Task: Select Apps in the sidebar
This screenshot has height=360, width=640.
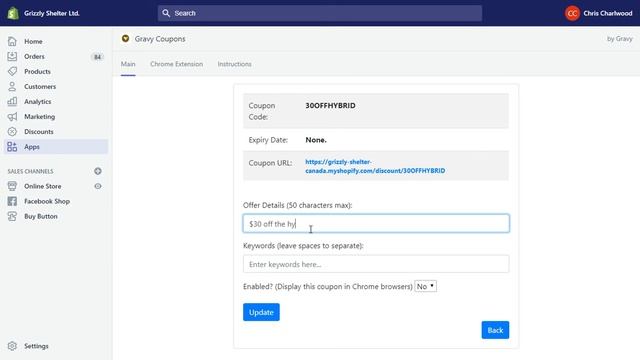Action: pos(56,147)
